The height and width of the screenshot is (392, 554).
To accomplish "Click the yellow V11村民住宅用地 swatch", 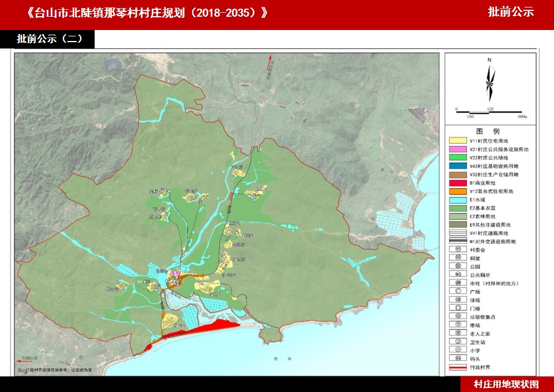I will 458,141.
